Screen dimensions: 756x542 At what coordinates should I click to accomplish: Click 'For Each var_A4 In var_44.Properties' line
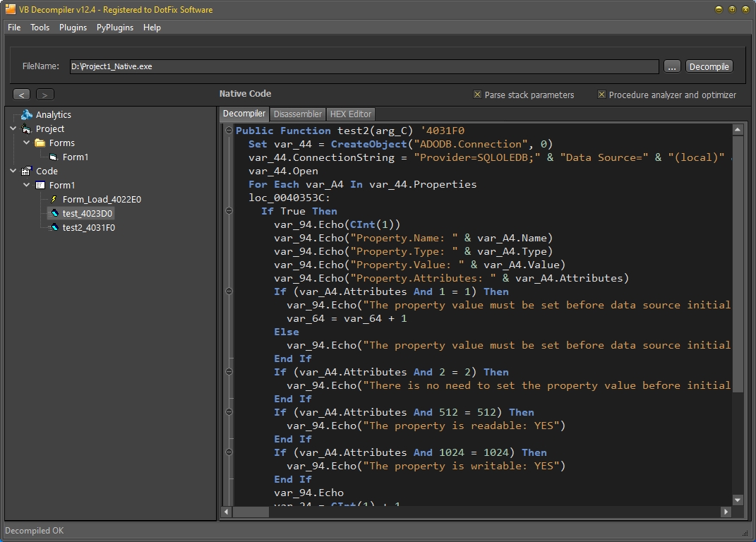pyautogui.click(x=363, y=184)
